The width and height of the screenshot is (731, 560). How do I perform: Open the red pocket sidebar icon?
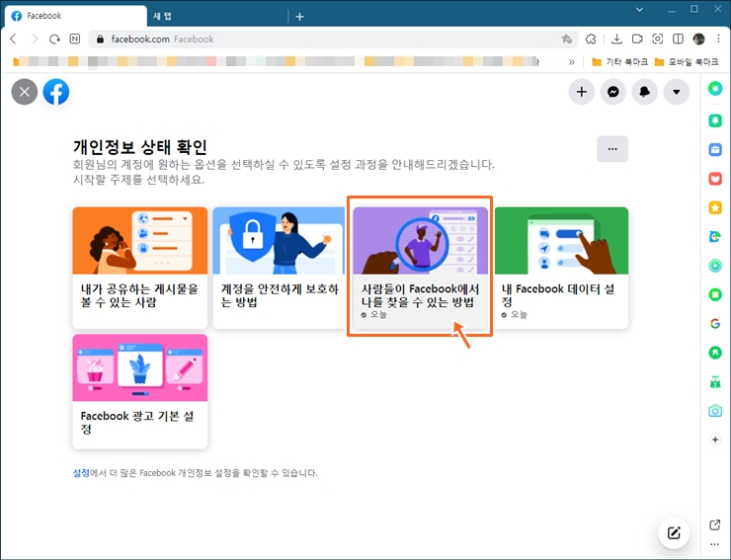714,179
